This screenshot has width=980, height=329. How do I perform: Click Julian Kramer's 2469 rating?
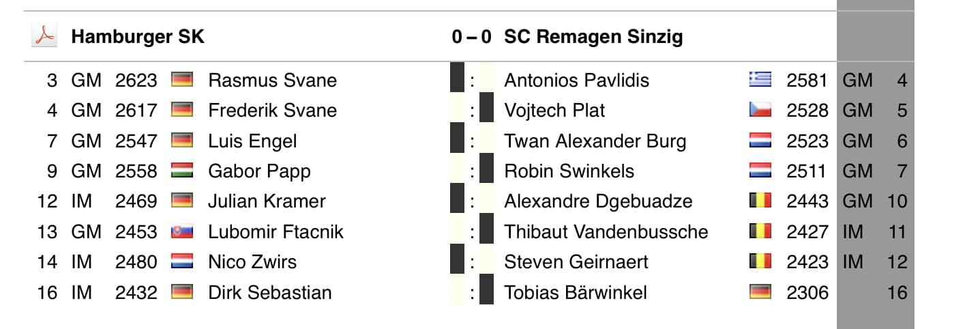point(136,201)
